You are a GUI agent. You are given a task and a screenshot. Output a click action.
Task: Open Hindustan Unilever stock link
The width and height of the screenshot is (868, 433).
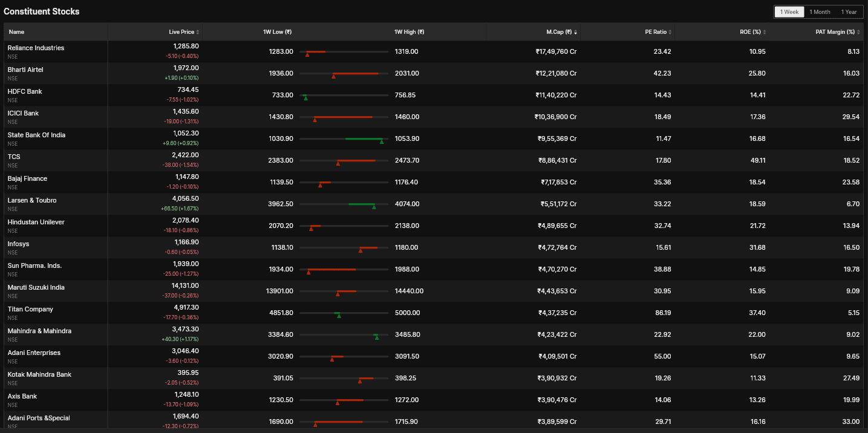click(x=36, y=222)
